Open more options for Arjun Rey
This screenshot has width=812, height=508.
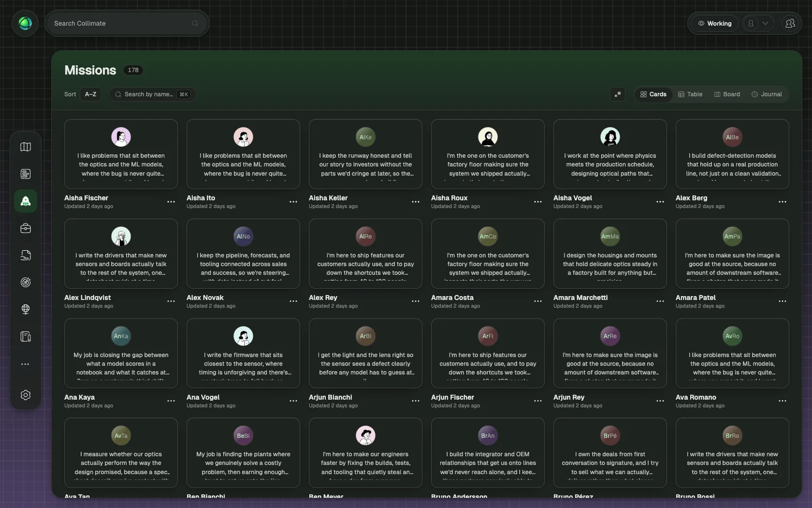tap(660, 401)
